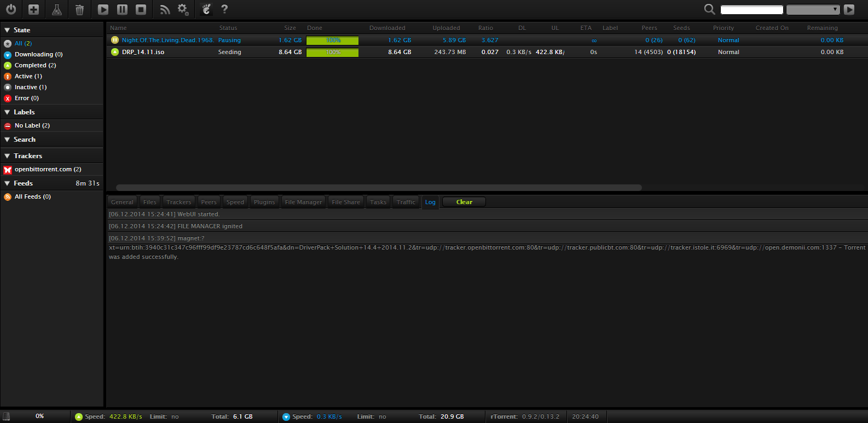Open the create torrent flask icon
Screen dimensions: 868x423
pyautogui.click(x=56, y=9)
